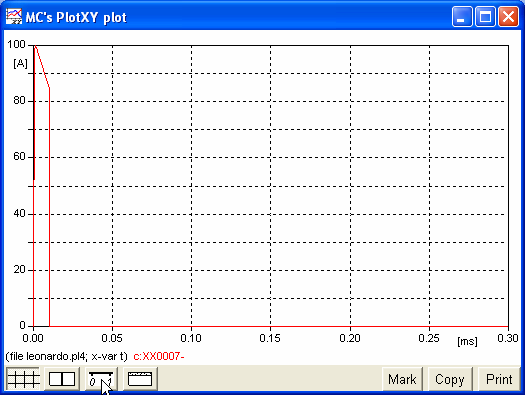Toggle the split cursor view icon

click(x=62, y=379)
